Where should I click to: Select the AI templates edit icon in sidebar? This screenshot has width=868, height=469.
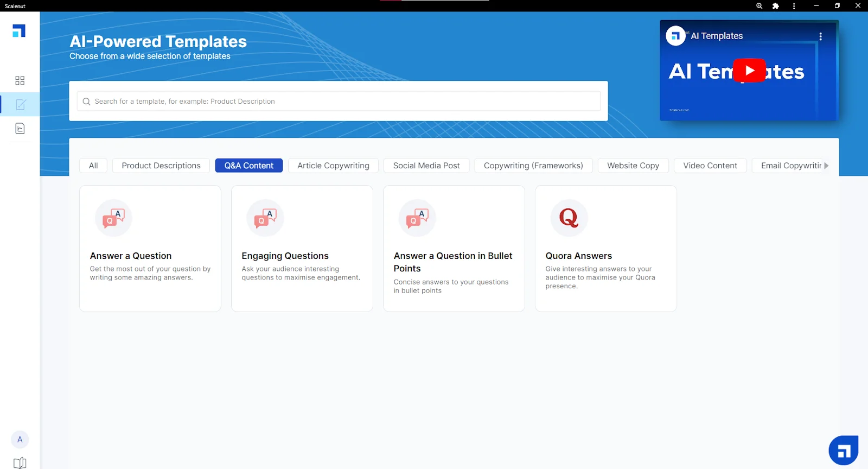[21, 104]
